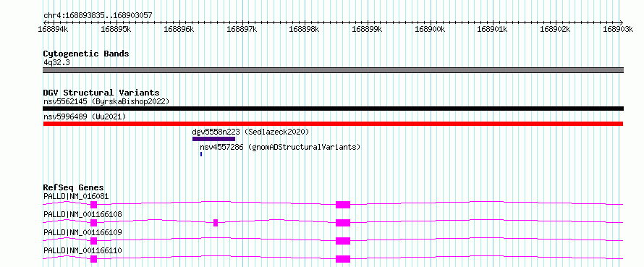Click the 168903k ruler tick label

coord(617,29)
